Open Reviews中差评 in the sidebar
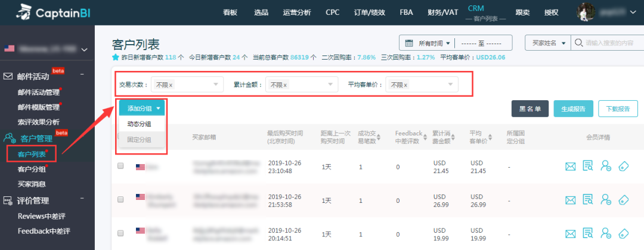The width and height of the screenshot is (644, 250). click(x=42, y=216)
